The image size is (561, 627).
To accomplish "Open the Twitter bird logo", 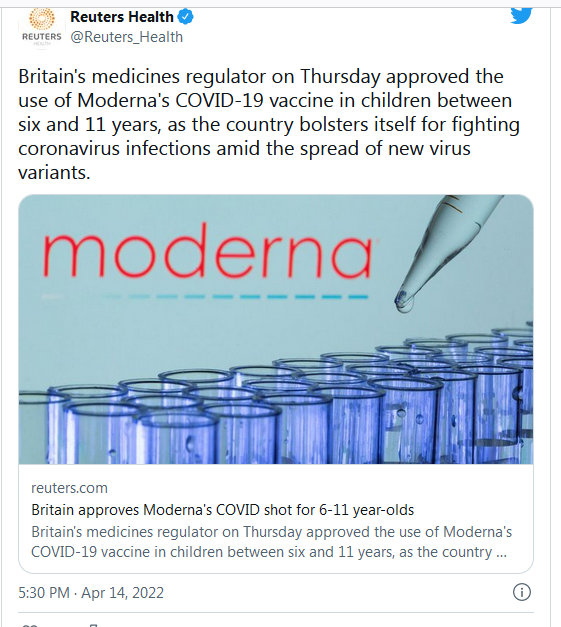I will pos(521,15).
